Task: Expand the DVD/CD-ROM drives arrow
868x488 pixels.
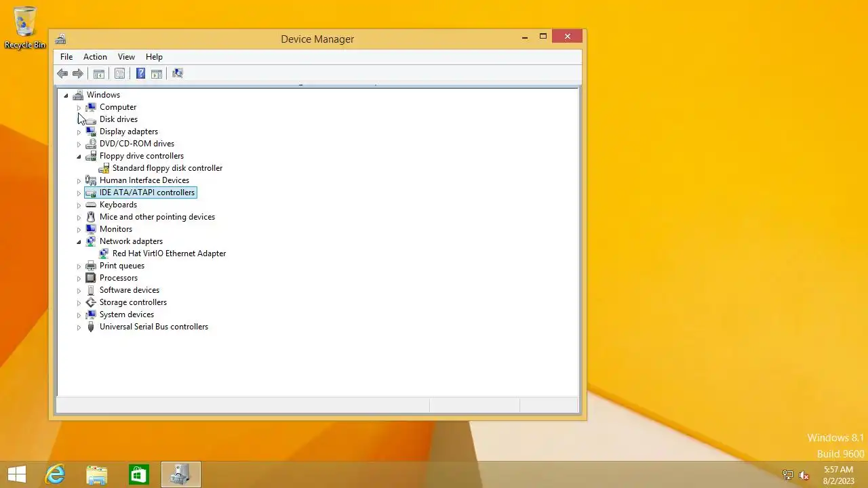Action: point(79,144)
